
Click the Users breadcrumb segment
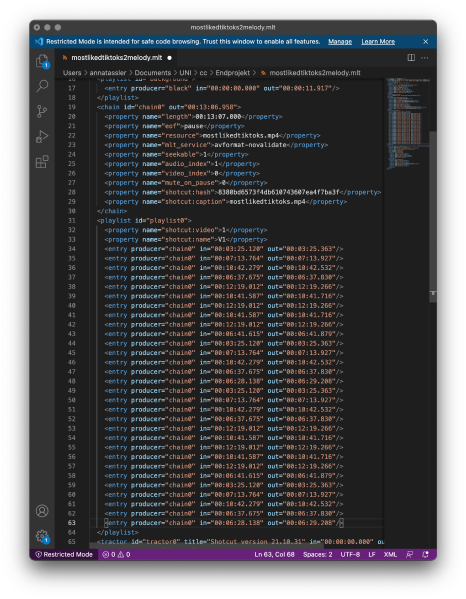pyautogui.click(x=72, y=73)
